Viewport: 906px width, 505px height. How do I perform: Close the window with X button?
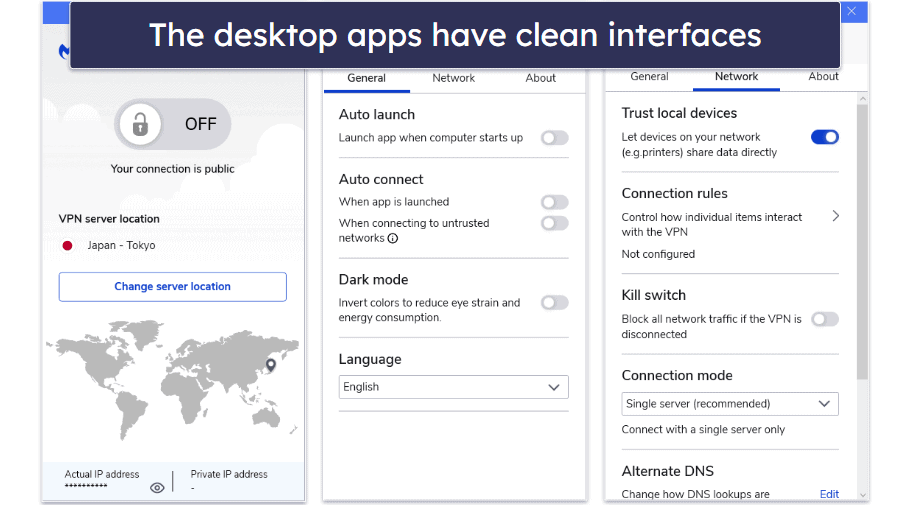(852, 11)
